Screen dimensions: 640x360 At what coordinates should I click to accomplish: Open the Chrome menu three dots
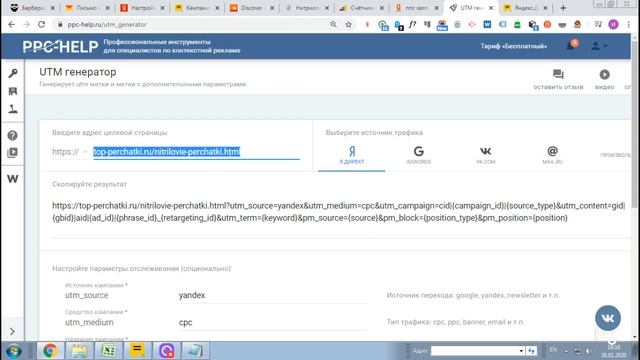tap(629, 24)
